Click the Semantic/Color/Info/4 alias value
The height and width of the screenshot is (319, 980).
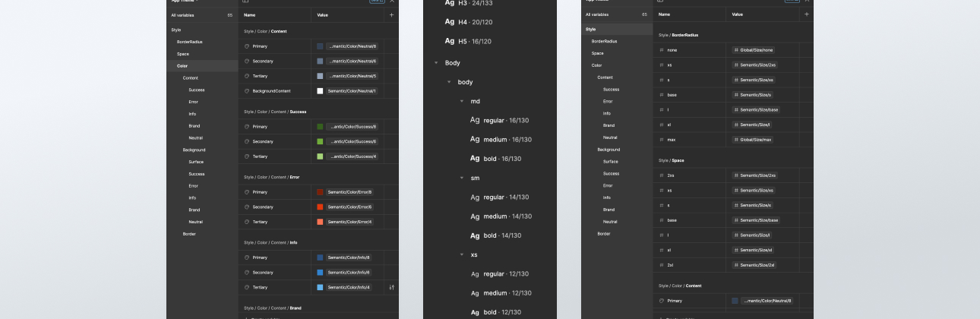(x=348, y=287)
